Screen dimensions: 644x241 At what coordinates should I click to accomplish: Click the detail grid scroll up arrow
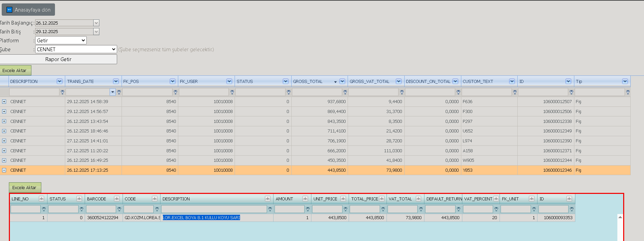[x=620, y=217]
